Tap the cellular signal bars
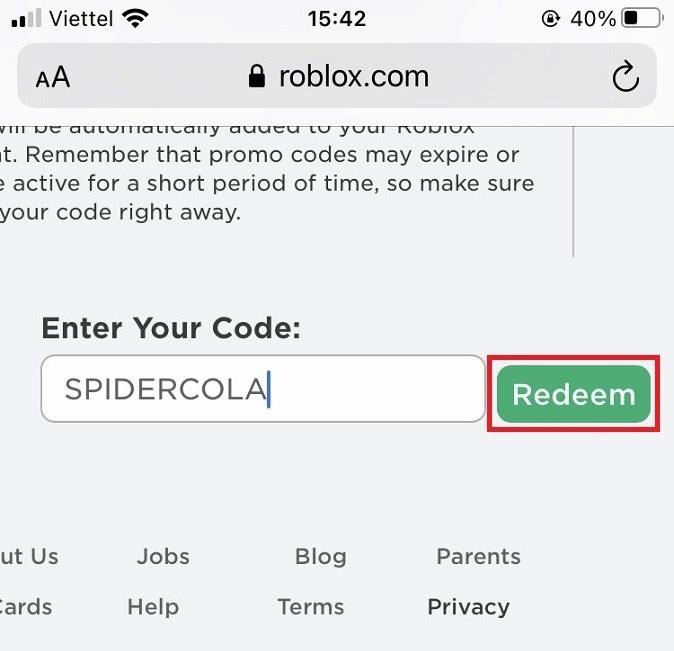Image resolution: width=674 pixels, height=651 pixels. (x=27, y=18)
